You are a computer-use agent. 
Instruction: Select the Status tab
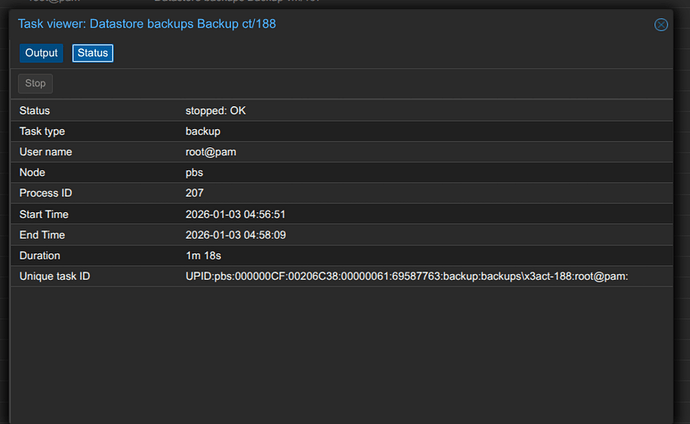(x=92, y=53)
